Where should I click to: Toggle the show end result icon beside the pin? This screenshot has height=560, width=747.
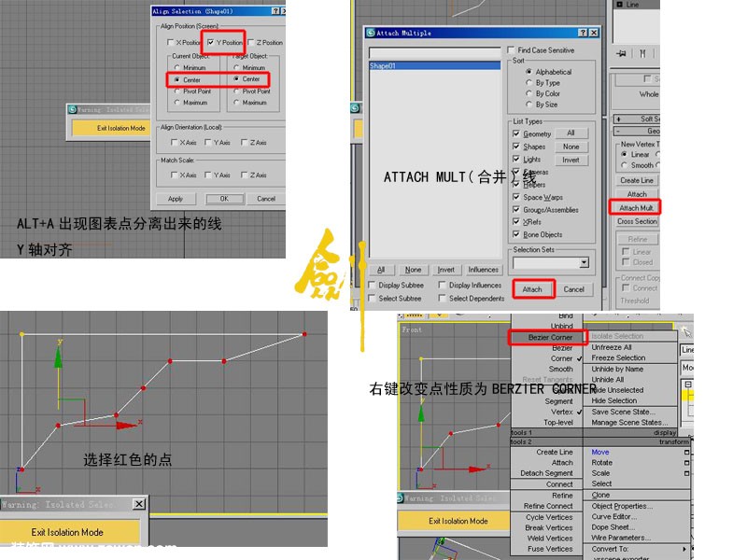[x=642, y=54]
